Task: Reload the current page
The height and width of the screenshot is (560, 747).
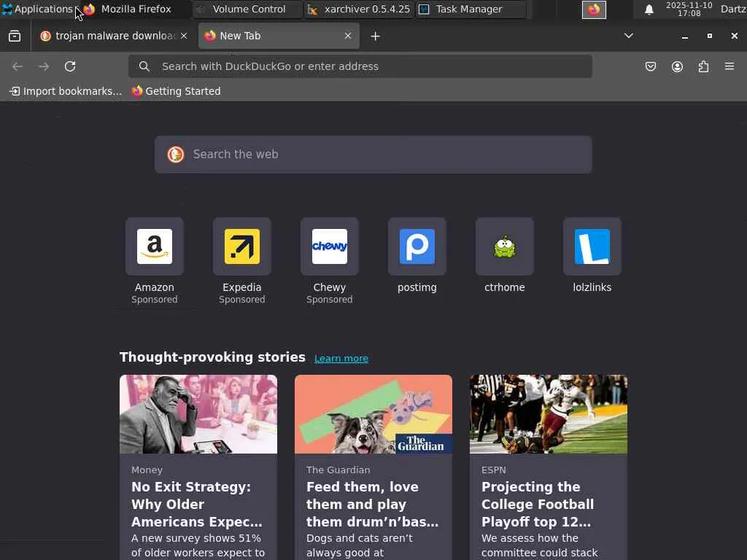Action: click(70, 66)
